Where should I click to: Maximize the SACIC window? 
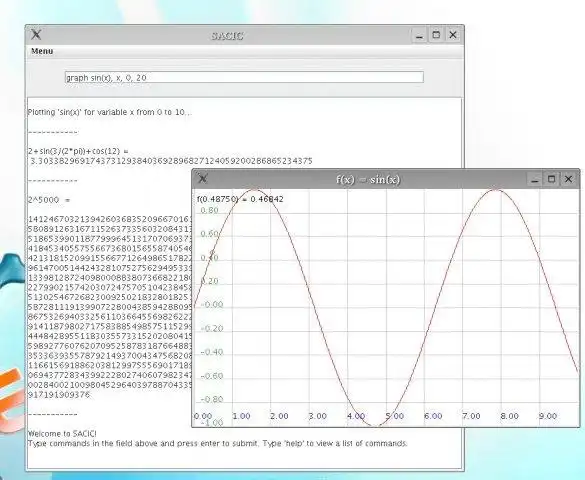coord(436,35)
